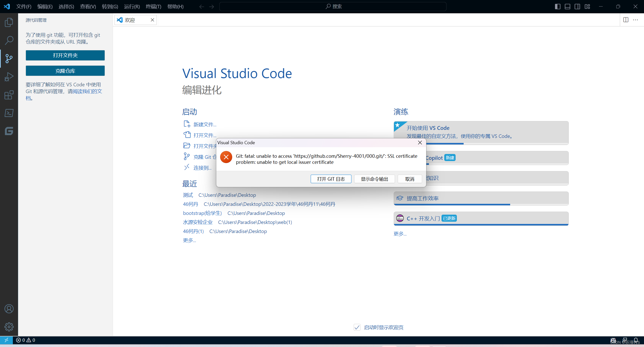This screenshot has width=644, height=347.
Task: Open the terminal-style icon in activity bar
Action: pos(9,113)
